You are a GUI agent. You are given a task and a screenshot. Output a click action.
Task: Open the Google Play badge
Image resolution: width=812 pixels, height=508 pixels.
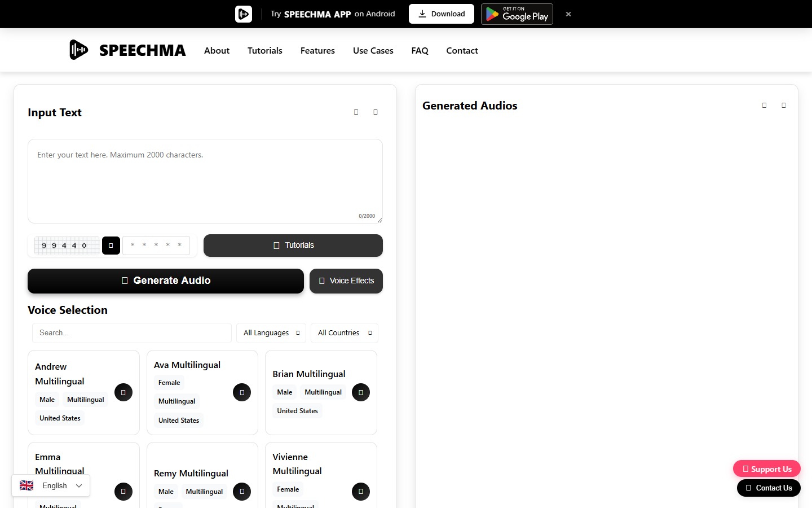[x=517, y=14]
